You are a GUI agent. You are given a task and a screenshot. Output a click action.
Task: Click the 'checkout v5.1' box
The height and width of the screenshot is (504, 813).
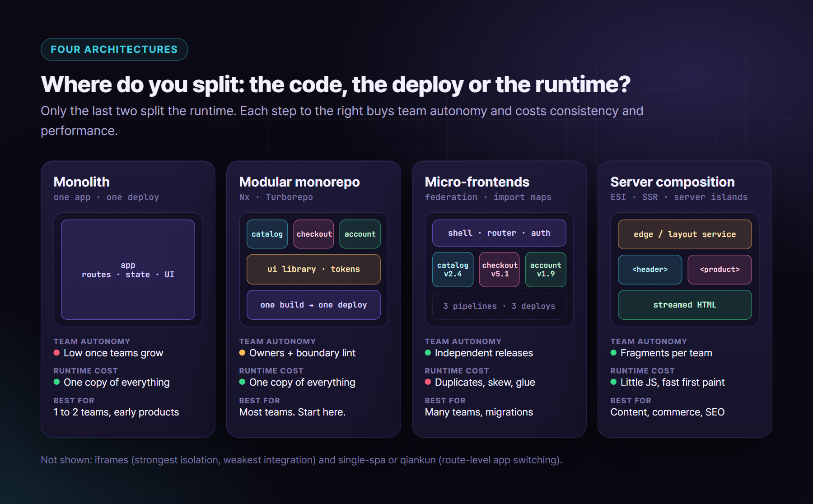pyautogui.click(x=500, y=270)
